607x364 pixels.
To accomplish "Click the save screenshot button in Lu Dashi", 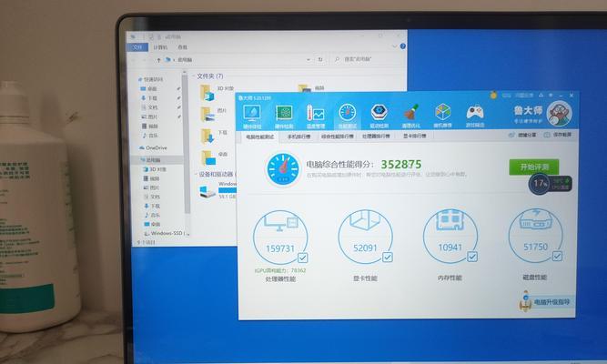I will (x=558, y=135).
